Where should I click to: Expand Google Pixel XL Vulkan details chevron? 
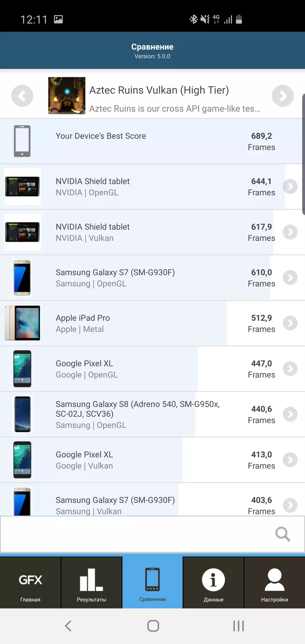[290, 460]
